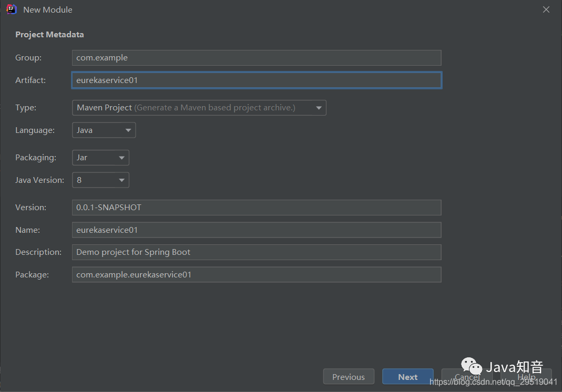Click the Version field with 0.0.1-SNAPSHOT
Screen dimensions: 562x392
256,208
